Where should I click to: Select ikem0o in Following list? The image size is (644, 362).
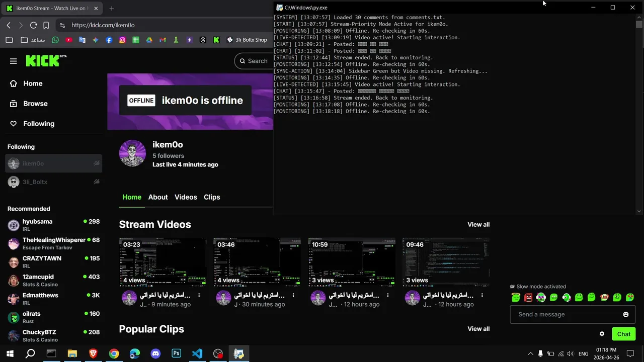pos(53,163)
